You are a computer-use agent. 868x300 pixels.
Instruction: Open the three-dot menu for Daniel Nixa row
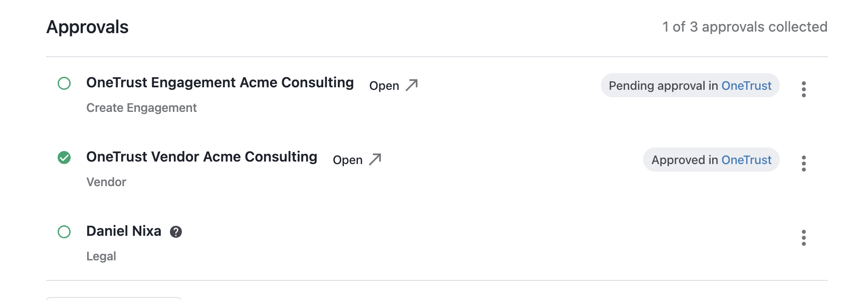803,238
